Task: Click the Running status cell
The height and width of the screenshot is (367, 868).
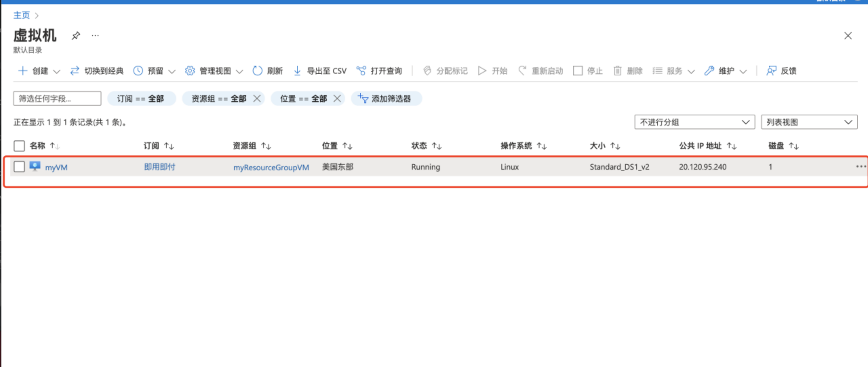Action: (426, 167)
